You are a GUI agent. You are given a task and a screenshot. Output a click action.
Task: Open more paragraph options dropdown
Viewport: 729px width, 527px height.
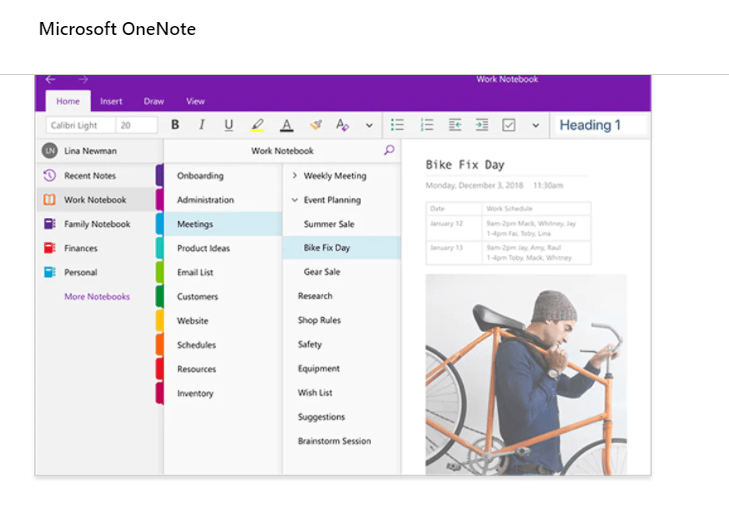click(536, 125)
